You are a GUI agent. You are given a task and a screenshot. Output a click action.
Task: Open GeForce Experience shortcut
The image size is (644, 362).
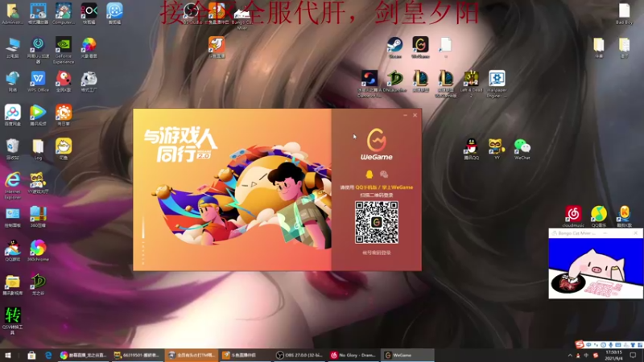coord(64,50)
